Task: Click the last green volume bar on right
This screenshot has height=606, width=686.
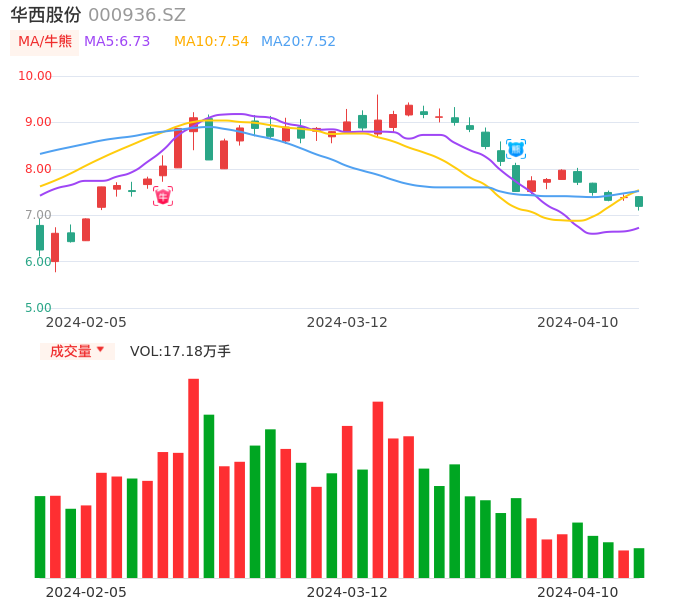Action: click(x=639, y=562)
